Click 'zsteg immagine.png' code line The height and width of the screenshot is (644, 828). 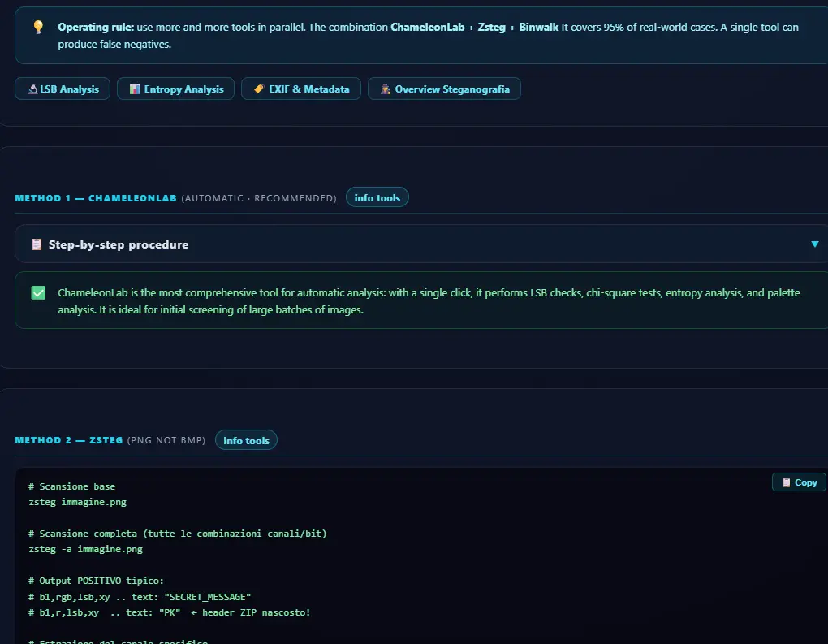(78, 502)
